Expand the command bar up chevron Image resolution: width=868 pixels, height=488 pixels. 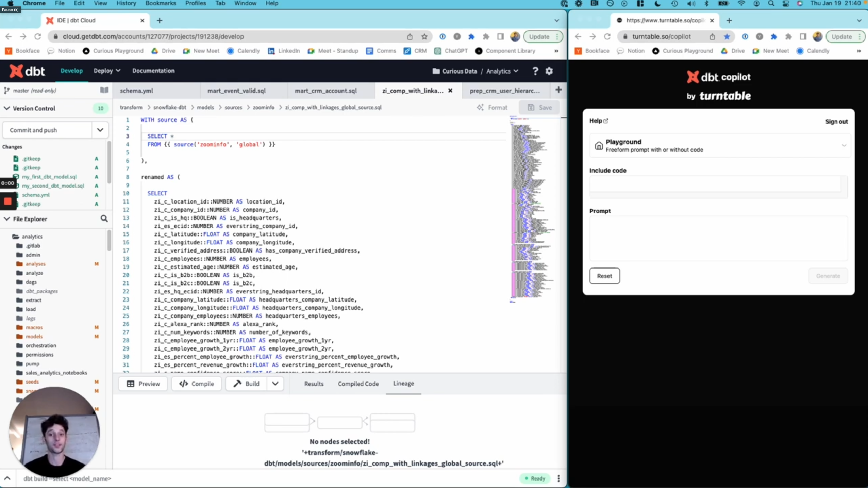pyautogui.click(x=7, y=478)
